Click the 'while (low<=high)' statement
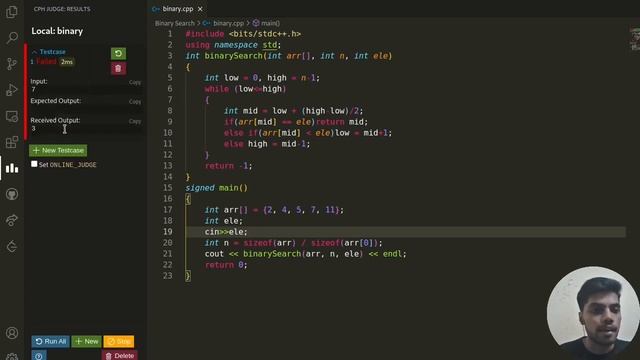 [x=245, y=89]
